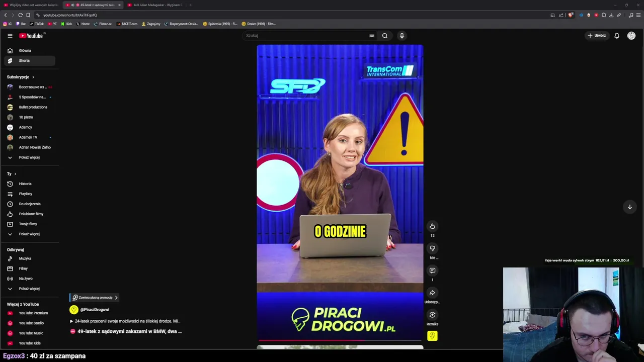Open the link chain extension icon
Viewport: 644px width, 362px height.
(619, 15)
